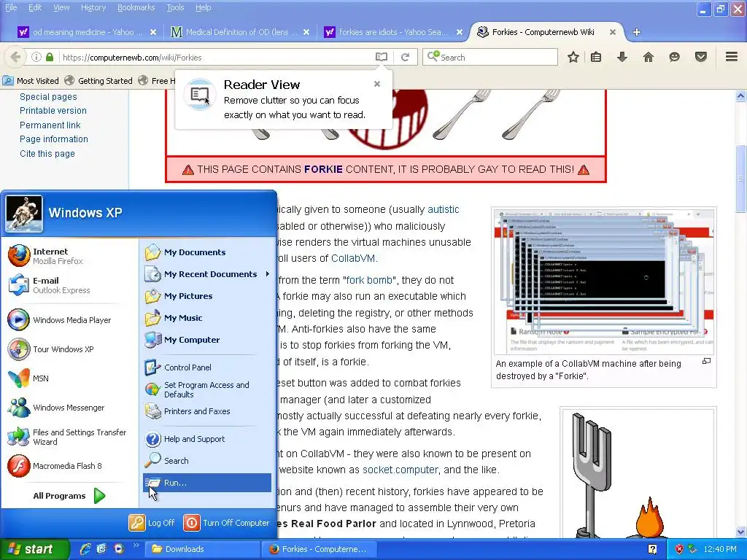This screenshot has width=747, height=560.
Task: Click the Reader View icon in address bar
Action: coord(381,57)
